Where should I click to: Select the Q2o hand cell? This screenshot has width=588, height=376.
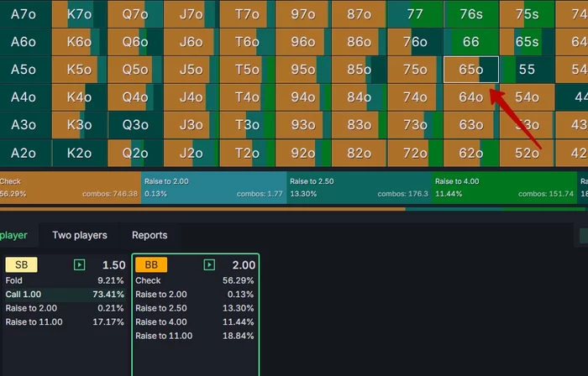coord(135,153)
